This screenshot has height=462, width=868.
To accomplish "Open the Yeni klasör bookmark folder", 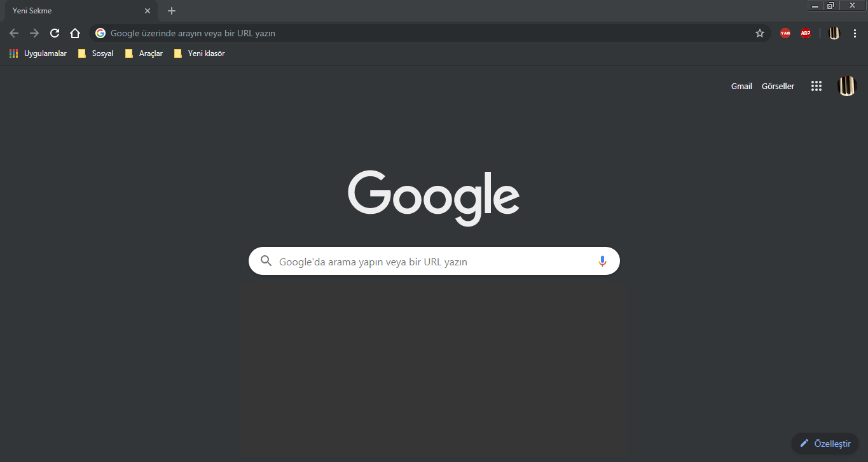I will pyautogui.click(x=199, y=53).
